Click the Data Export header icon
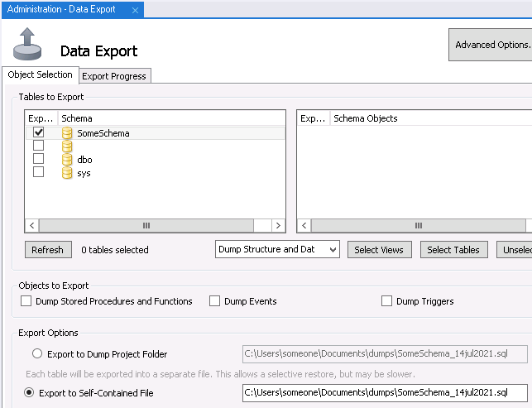 [27, 45]
